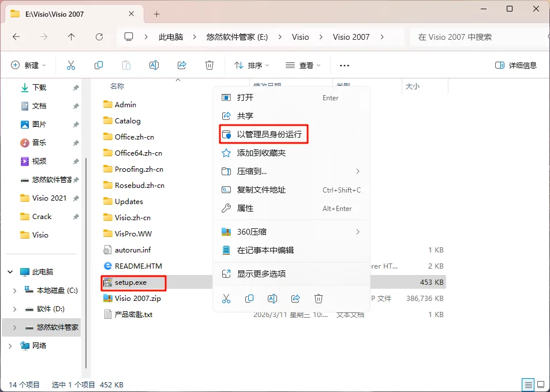Click the This PC monitor icon in address bar
Image resolution: width=550 pixels, height=392 pixels.
129,37
